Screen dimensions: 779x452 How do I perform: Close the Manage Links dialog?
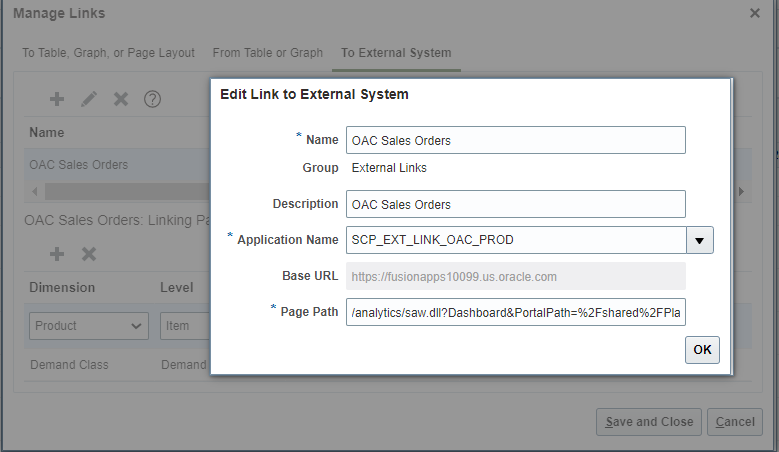click(x=755, y=14)
